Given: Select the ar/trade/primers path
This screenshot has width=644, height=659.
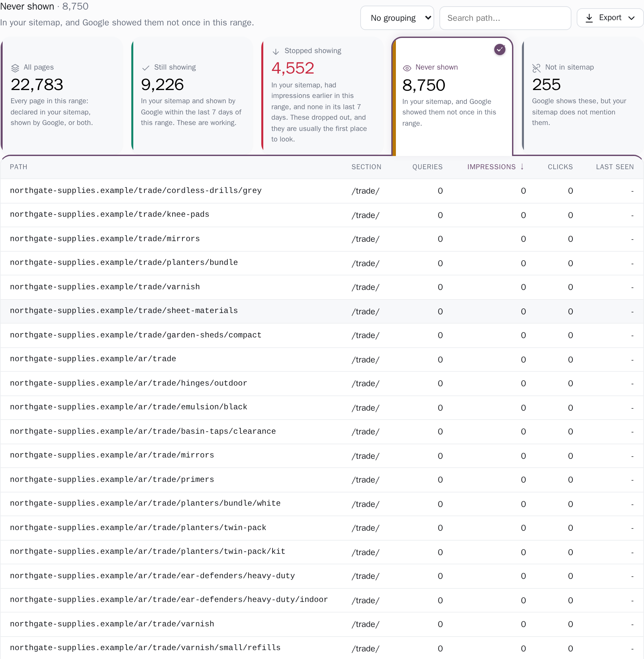Looking at the screenshot, I should click(x=112, y=480).
